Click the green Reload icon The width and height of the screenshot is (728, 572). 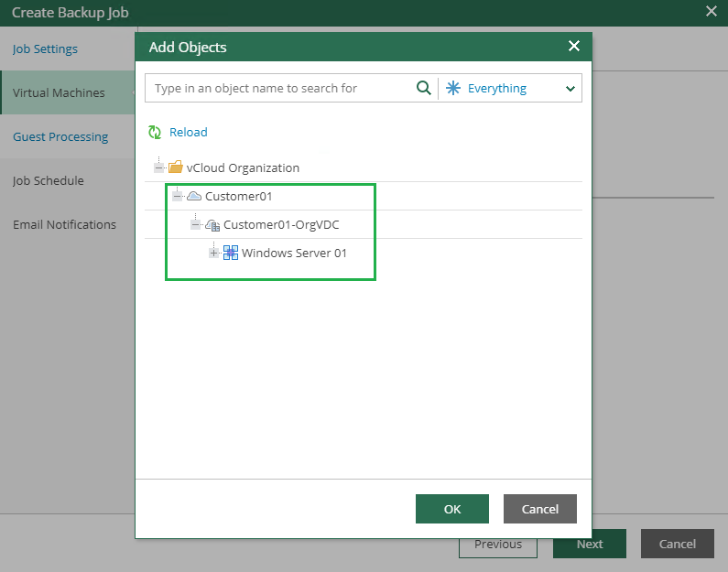tap(155, 133)
